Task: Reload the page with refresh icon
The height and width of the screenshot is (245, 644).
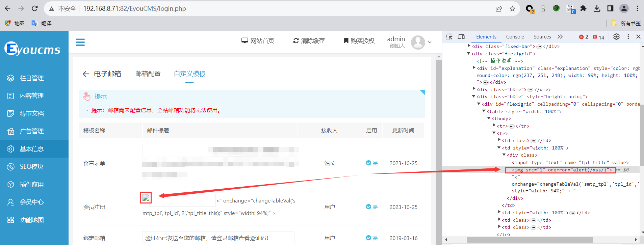Action: 34,8
